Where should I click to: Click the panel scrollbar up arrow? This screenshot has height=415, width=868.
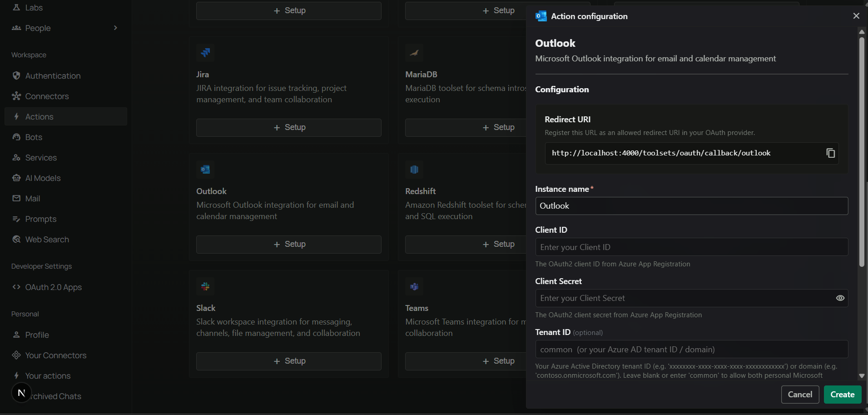(x=862, y=32)
